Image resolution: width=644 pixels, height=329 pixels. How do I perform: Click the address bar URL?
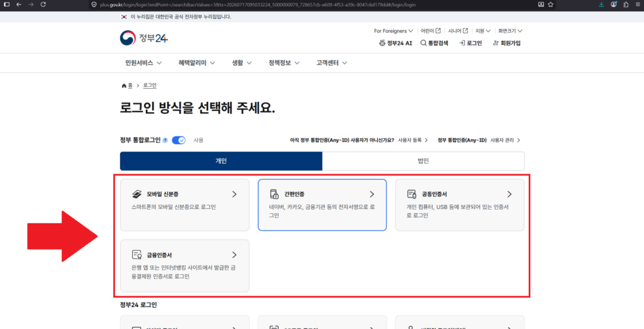coord(258,4)
